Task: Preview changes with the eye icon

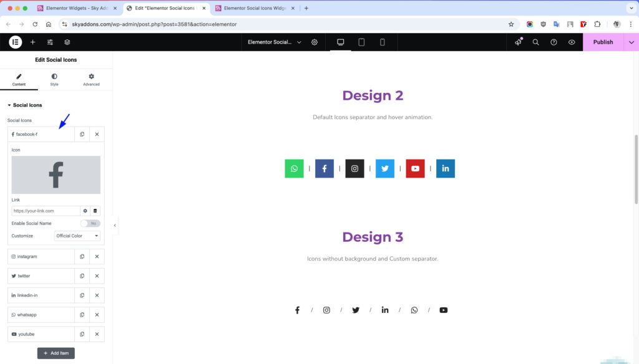Action: tap(572, 42)
